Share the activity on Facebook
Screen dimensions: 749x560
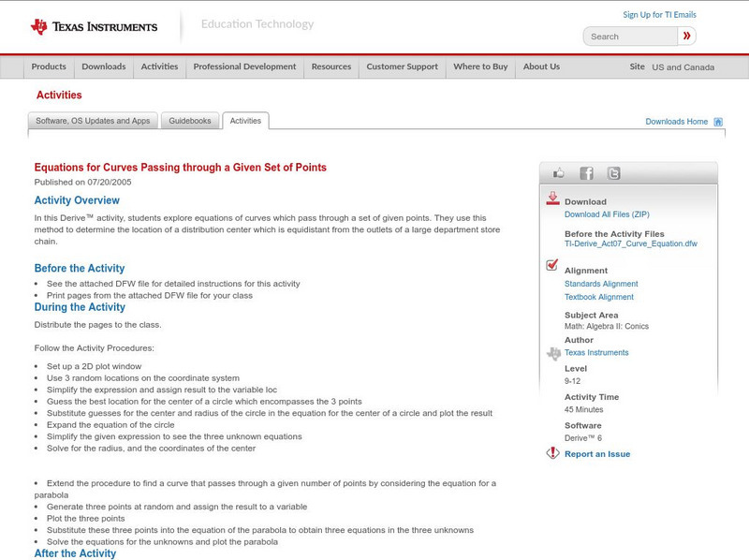586,172
